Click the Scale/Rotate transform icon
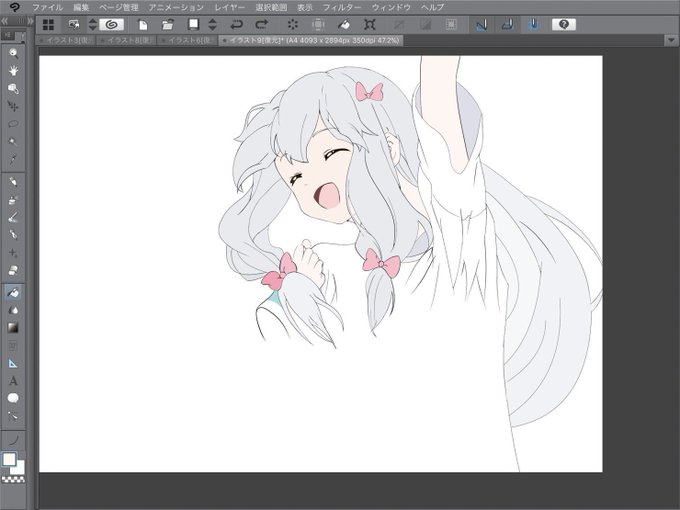The image size is (680, 510). (x=369, y=25)
